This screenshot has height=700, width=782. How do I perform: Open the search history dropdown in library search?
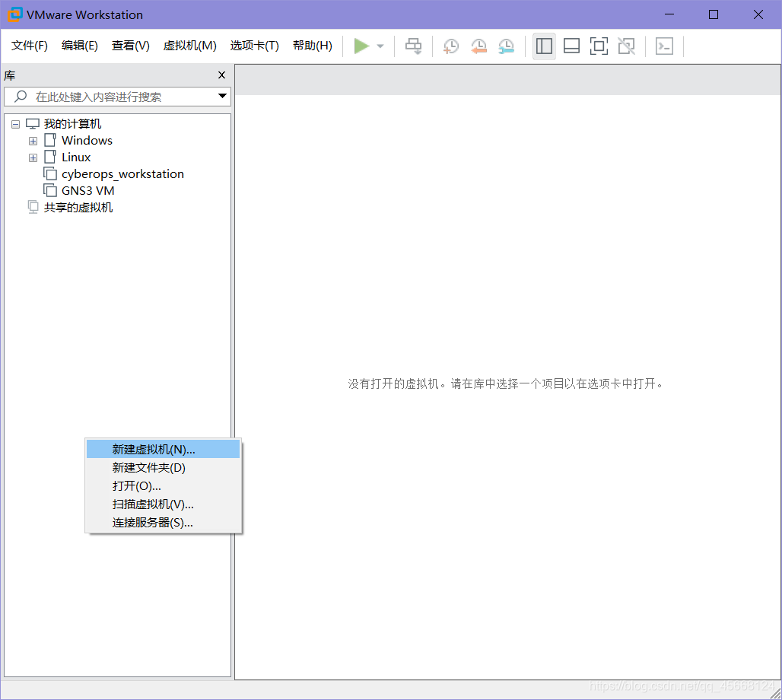click(x=221, y=97)
